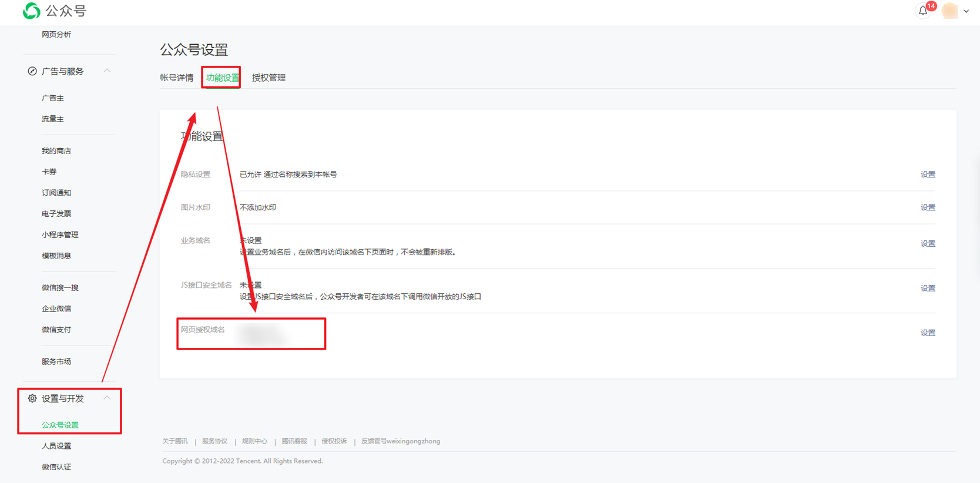980x483 pixels.
Task: Click the 网页授权域名 row label
Action: point(203,330)
